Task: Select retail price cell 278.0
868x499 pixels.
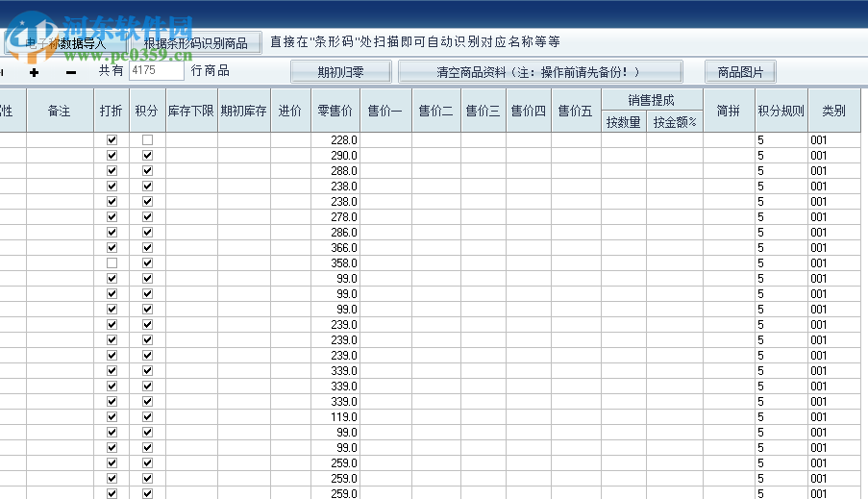Action: click(335, 217)
